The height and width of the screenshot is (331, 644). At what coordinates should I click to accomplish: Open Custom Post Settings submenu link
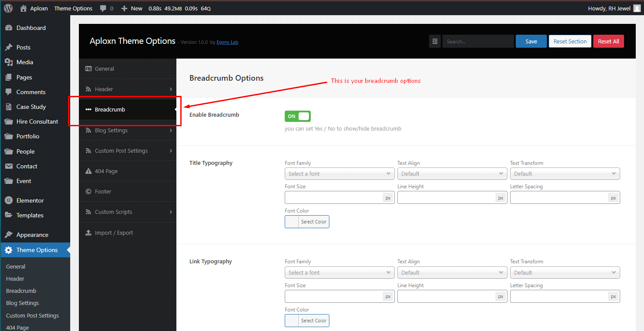click(33, 315)
